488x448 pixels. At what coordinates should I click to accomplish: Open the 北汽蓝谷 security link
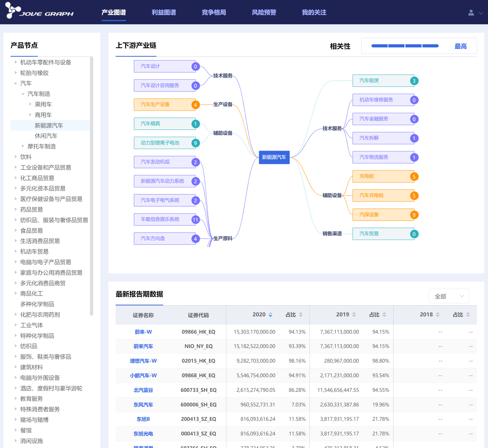(143, 390)
